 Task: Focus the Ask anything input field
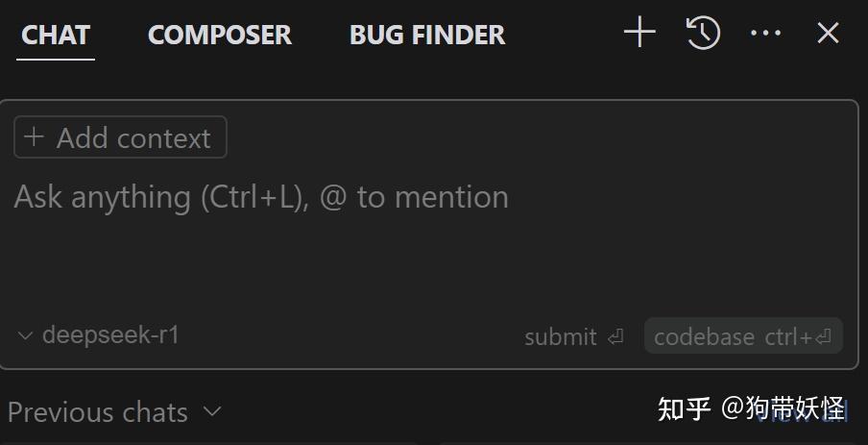click(x=261, y=197)
